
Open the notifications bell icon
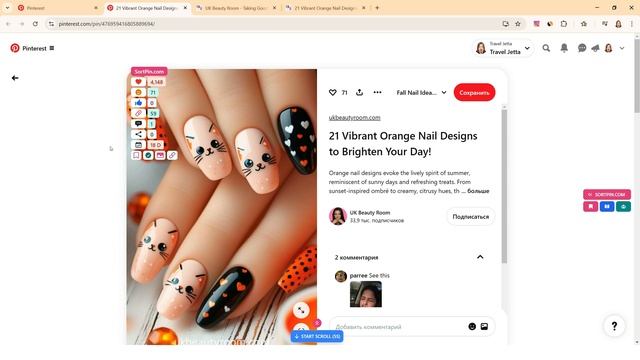[564, 48]
